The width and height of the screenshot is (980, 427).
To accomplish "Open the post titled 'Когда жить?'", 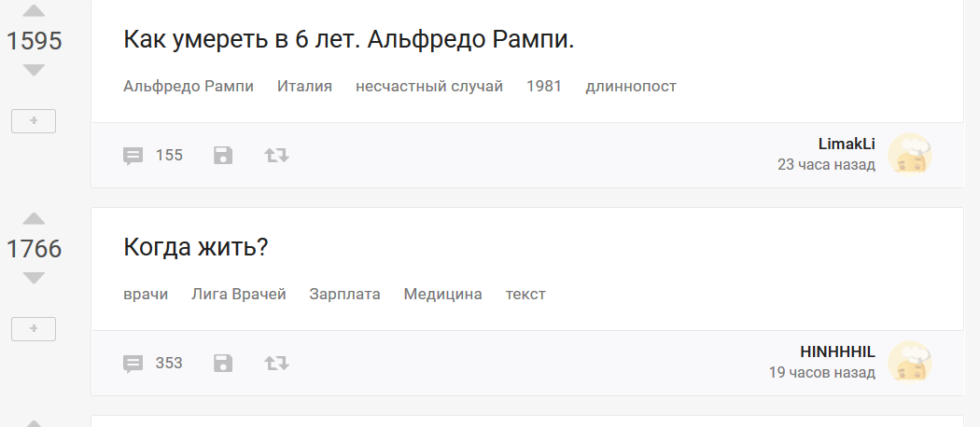I will (x=196, y=249).
